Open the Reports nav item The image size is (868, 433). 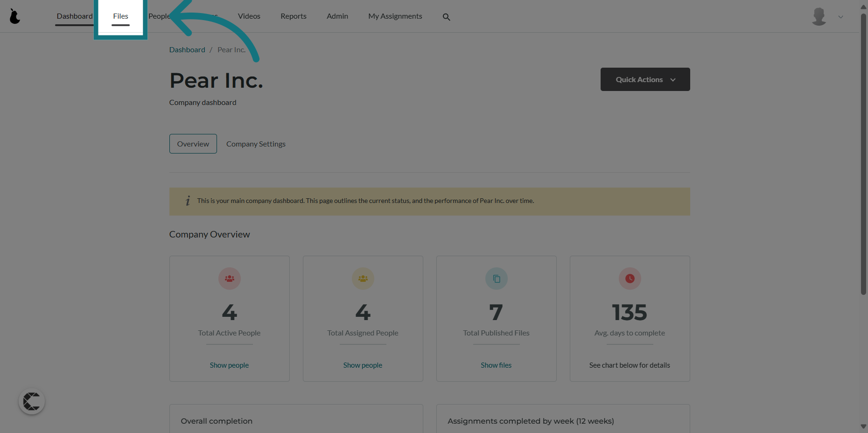point(294,16)
